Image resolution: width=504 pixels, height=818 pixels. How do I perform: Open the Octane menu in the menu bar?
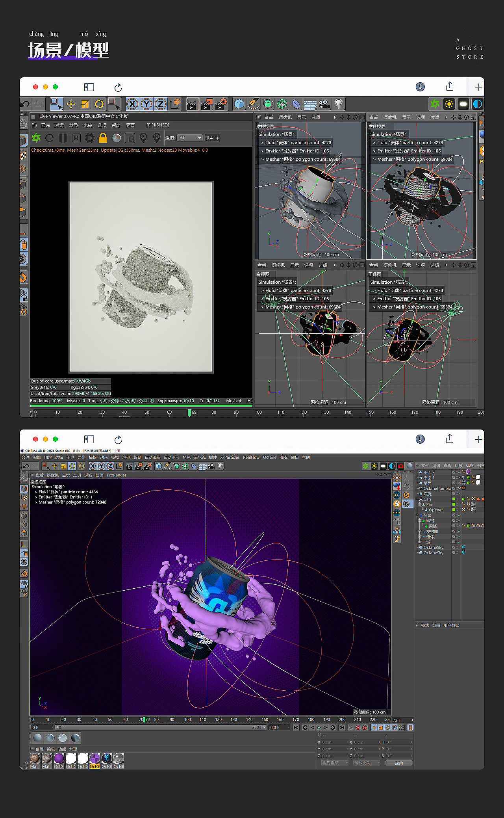(x=270, y=457)
